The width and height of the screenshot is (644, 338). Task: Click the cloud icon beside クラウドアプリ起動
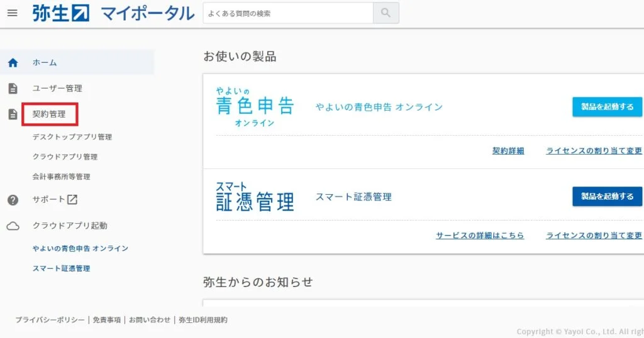[13, 226]
